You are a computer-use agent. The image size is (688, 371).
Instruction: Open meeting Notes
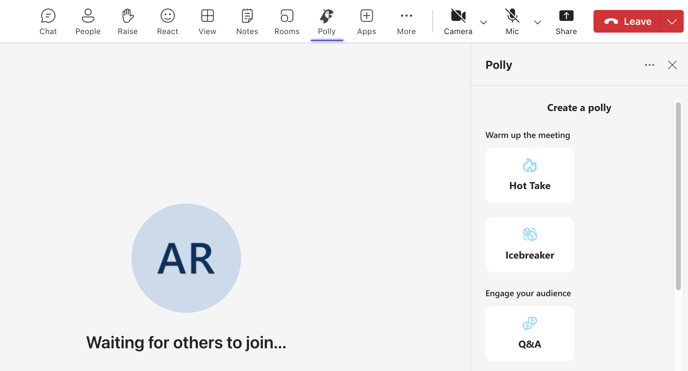coord(247,21)
